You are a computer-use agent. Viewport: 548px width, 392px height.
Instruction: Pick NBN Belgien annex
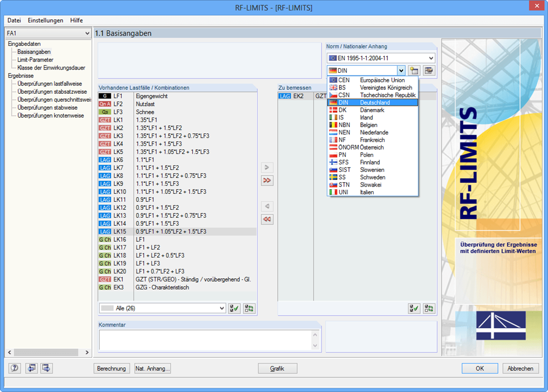click(373, 125)
